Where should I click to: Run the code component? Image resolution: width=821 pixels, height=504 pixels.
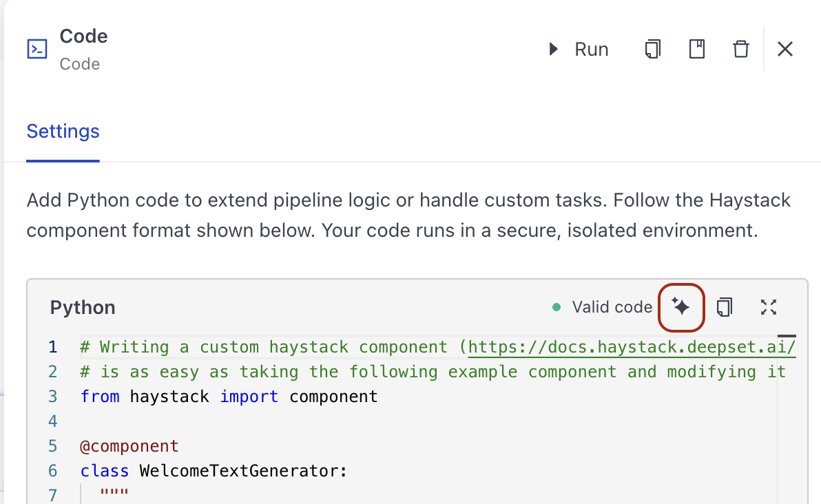click(579, 49)
